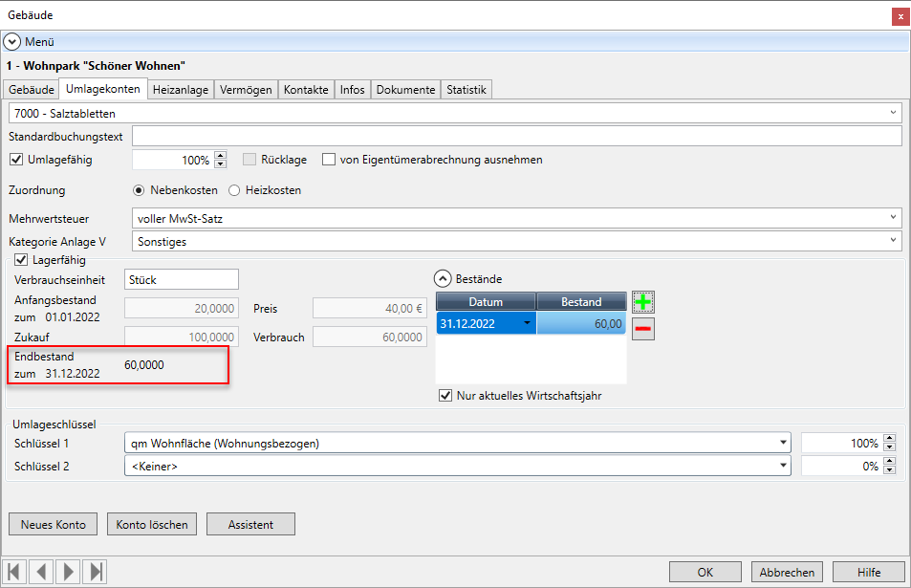Go to next record arrow
This screenshot has width=911, height=588.
(x=69, y=572)
